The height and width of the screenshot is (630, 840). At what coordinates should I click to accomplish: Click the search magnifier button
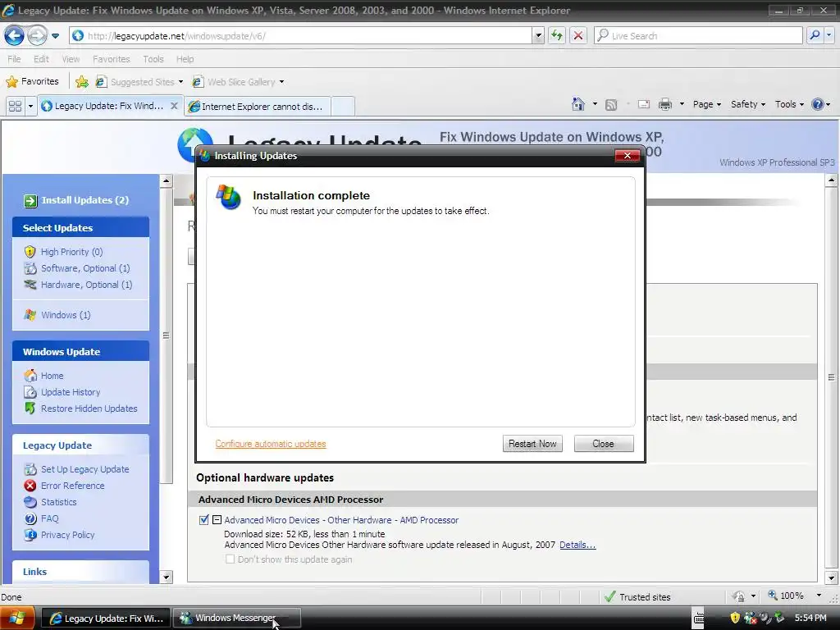pyautogui.click(x=815, y=36)
